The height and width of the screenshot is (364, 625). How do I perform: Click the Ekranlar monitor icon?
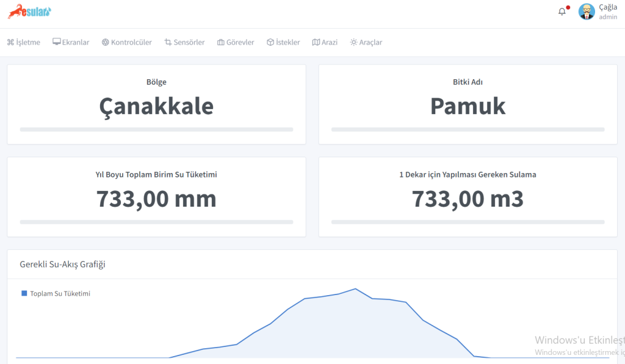click(x=57, y=43)
